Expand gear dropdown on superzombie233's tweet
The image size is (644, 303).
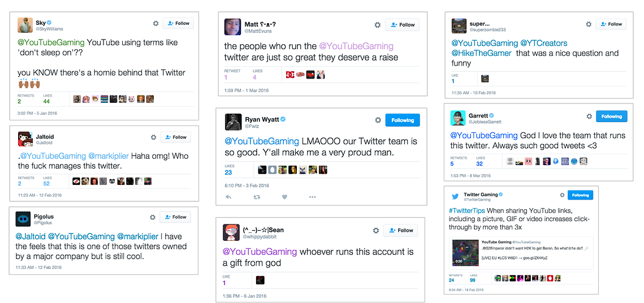[x=589, y=24]
